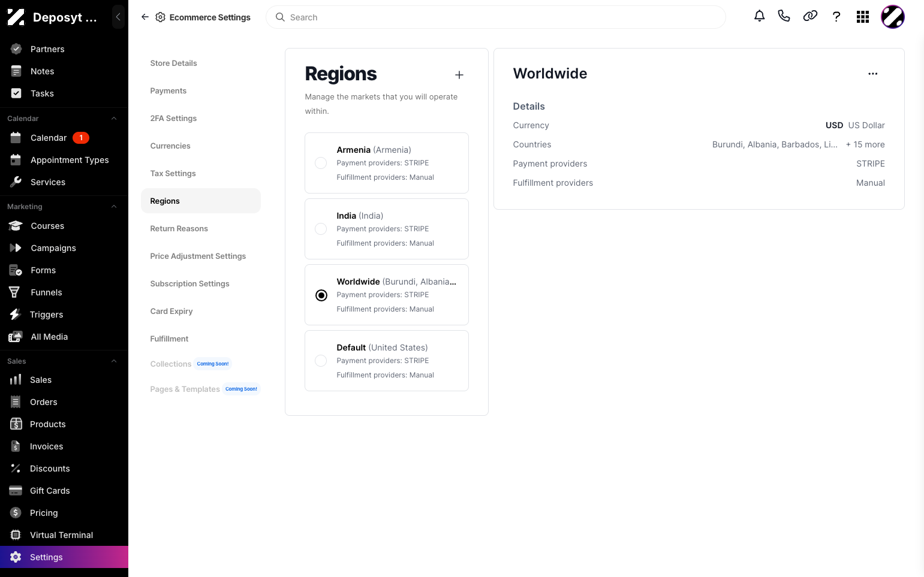Select the Worldwide region radio button
This screenshot has height=577, width=924.
click(x=321, y=295)
